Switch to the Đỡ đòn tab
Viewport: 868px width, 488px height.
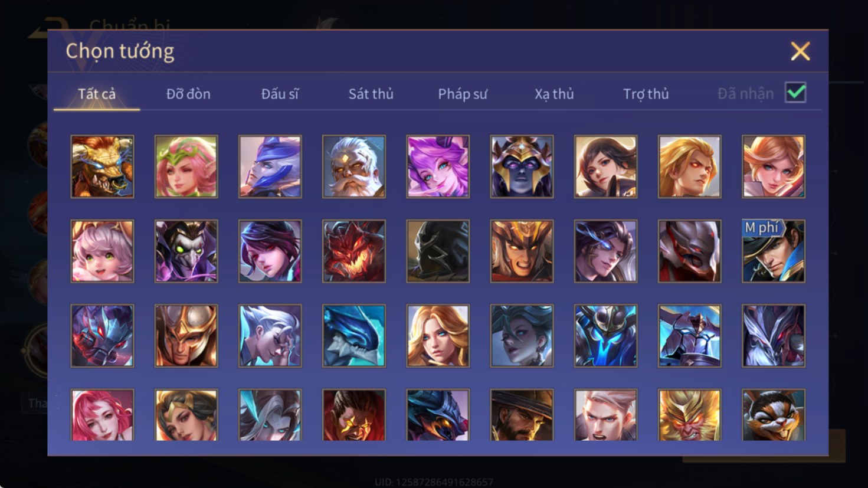[188, 94]
